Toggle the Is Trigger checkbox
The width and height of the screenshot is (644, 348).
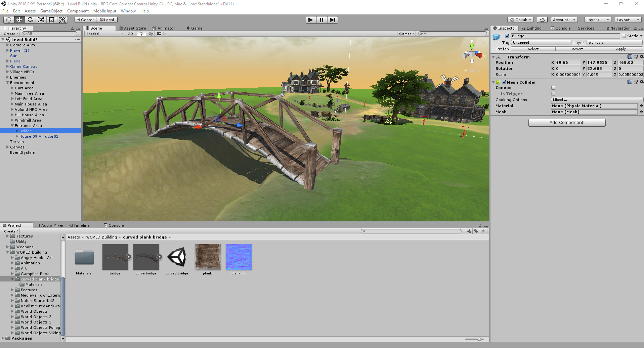[553, 94]
